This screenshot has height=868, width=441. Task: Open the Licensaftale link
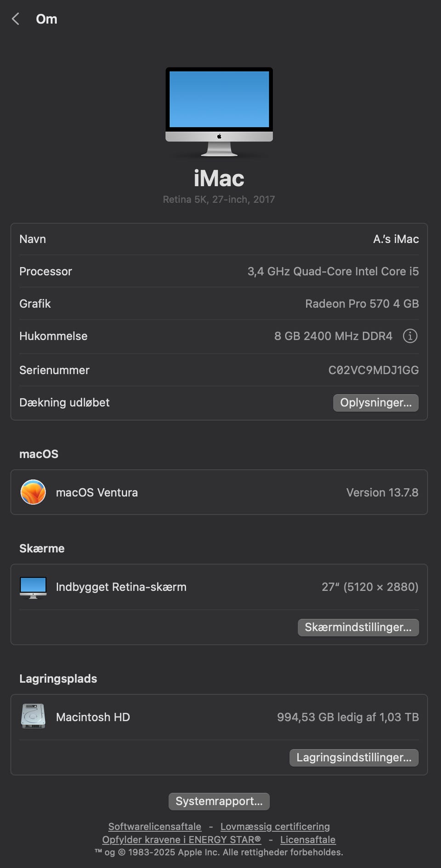coord(308,839)
